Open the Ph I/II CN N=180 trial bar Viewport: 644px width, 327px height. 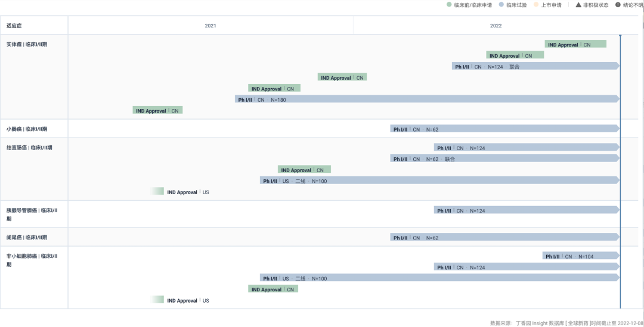(x=427, y=99)
